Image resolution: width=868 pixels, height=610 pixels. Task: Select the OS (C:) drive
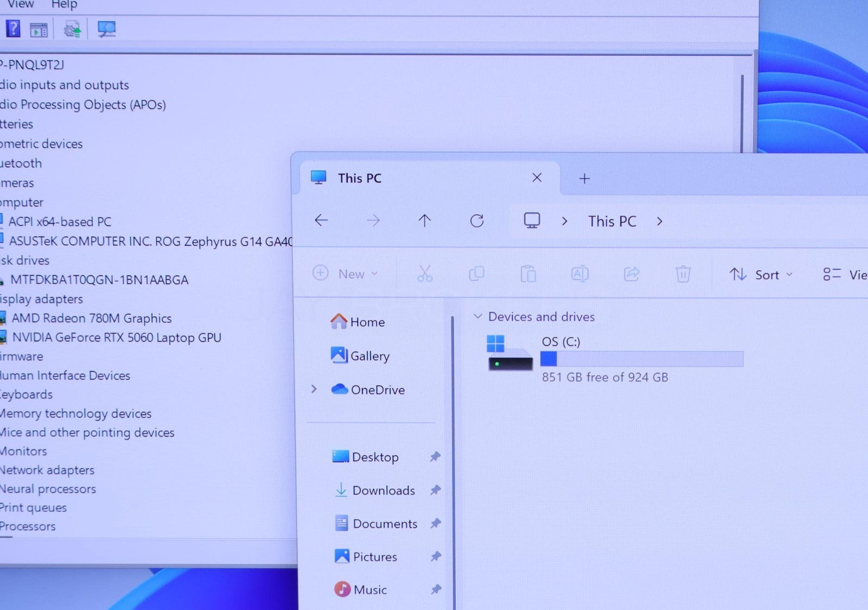point(560,342)
